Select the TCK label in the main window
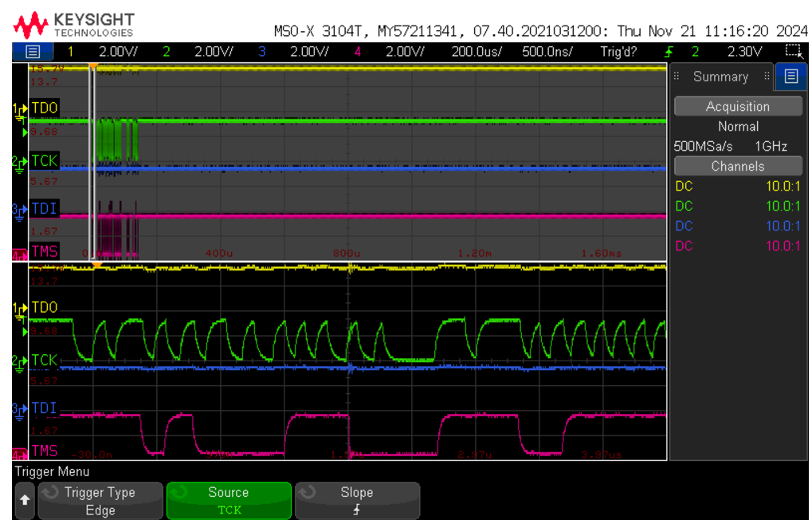 [x=45, y=161]
